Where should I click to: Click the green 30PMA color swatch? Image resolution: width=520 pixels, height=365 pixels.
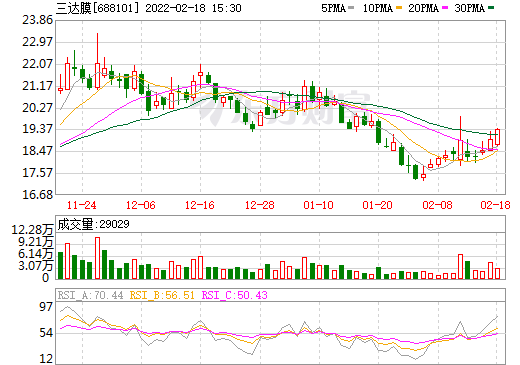(x=491, y=7)
